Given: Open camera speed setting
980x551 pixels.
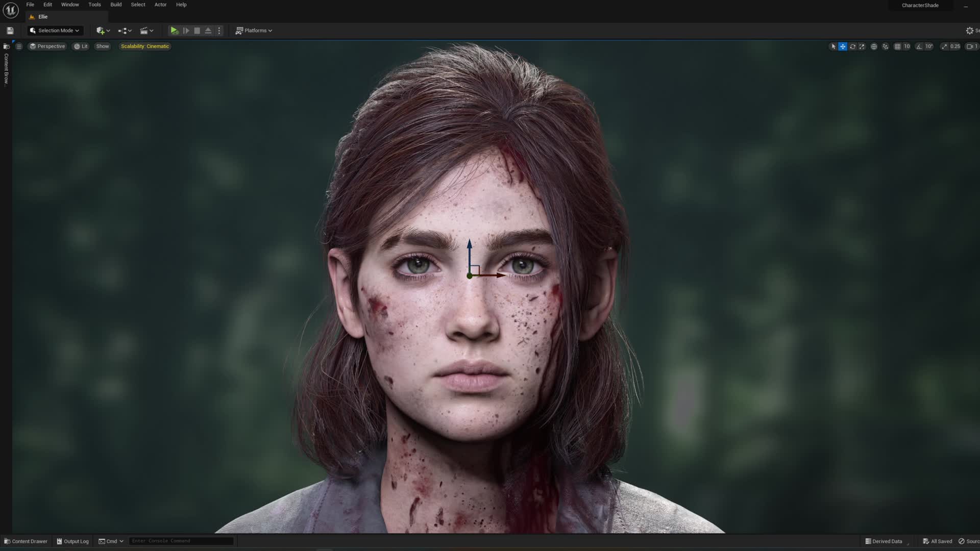Looking at the screenshot, I should click(x=972, y=46).
